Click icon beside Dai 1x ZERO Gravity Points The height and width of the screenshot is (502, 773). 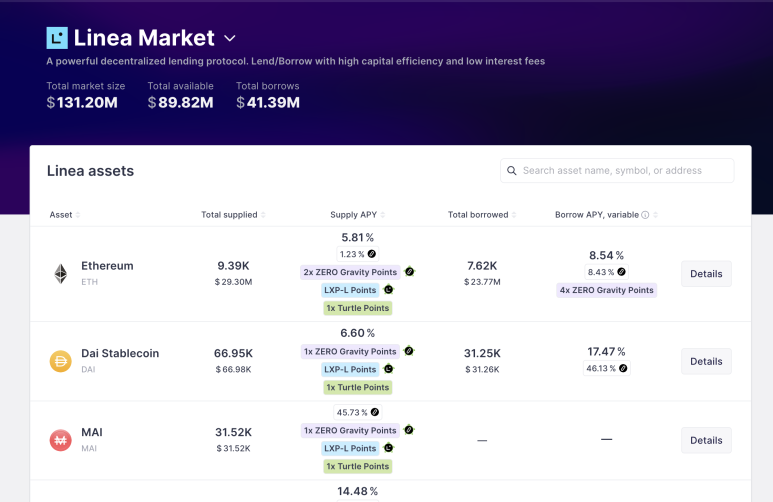(x=409, y=351)
